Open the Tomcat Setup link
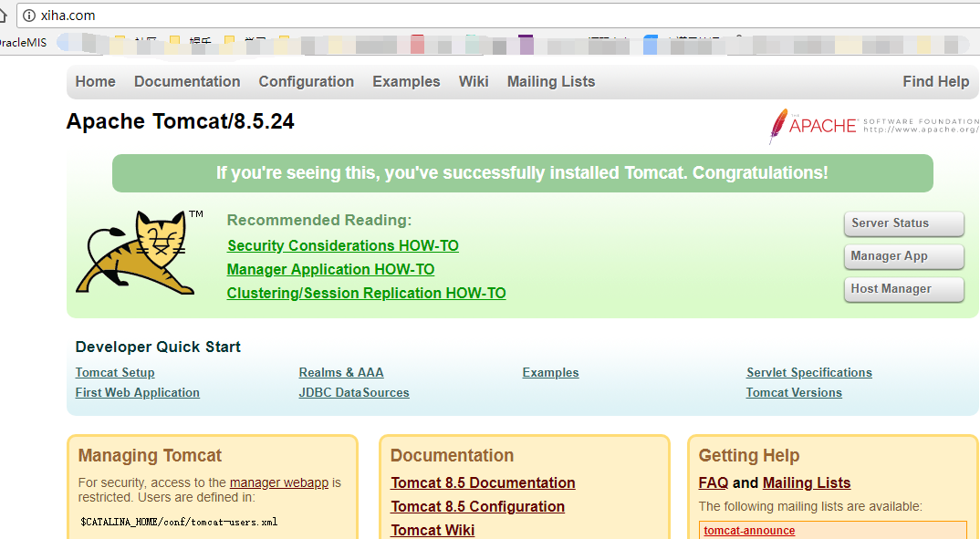Image resolution: width=980 pixels, height=539 pixels. (x=115, y=373)
